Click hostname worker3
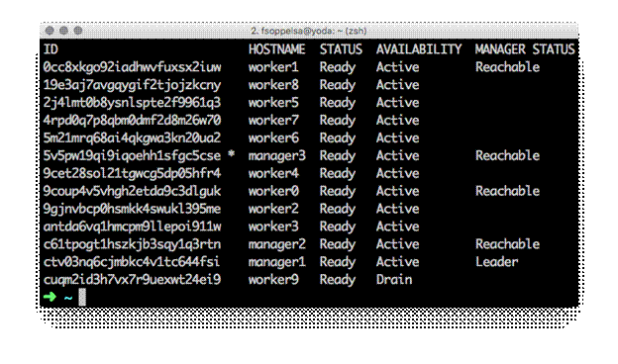The width and height of the screenshot is (618, 364). 273,227
